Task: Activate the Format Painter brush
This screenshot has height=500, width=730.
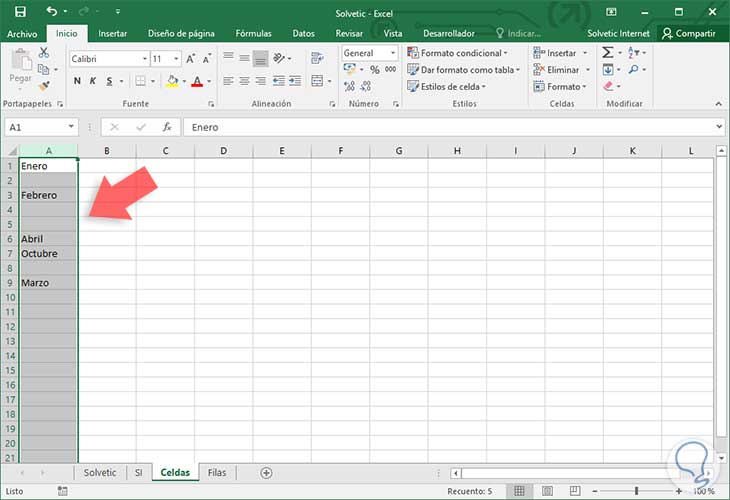Action: click(x=44, y=86)
